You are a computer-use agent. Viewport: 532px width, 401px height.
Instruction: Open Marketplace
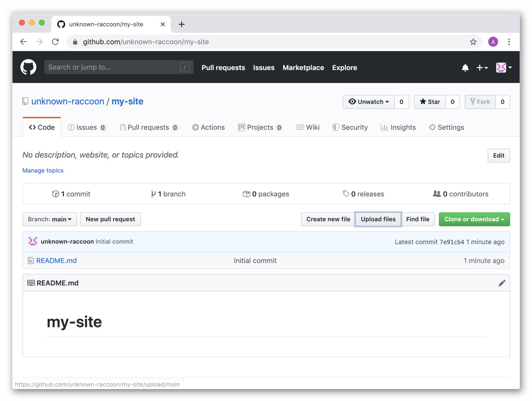click(x=303, y=68)
